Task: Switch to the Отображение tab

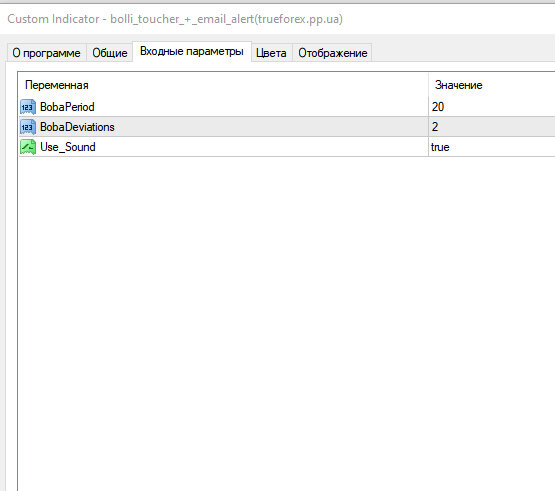Action: tap(332, 53)
